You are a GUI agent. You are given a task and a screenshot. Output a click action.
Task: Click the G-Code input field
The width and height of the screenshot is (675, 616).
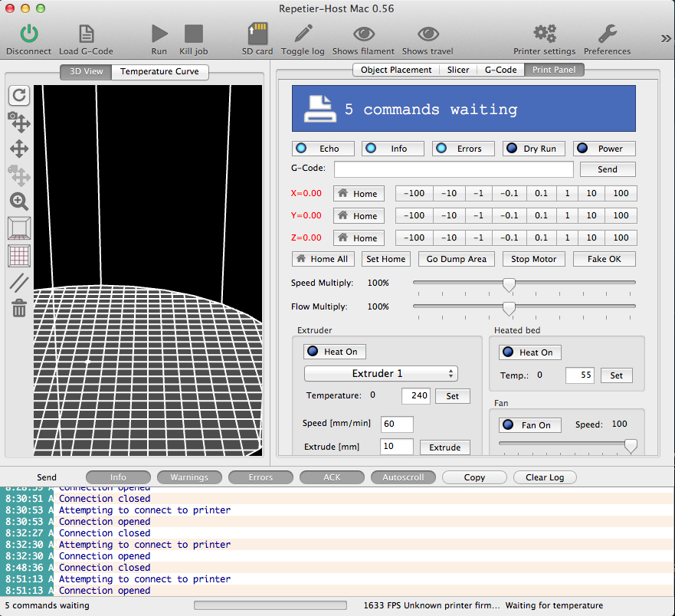(454, 169)
